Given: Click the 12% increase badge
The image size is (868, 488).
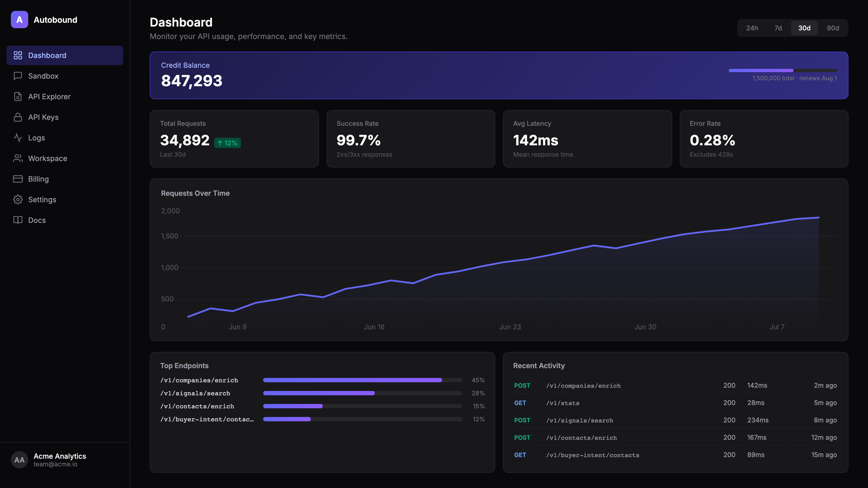Looking at the screenshot, I should (228, 143).
